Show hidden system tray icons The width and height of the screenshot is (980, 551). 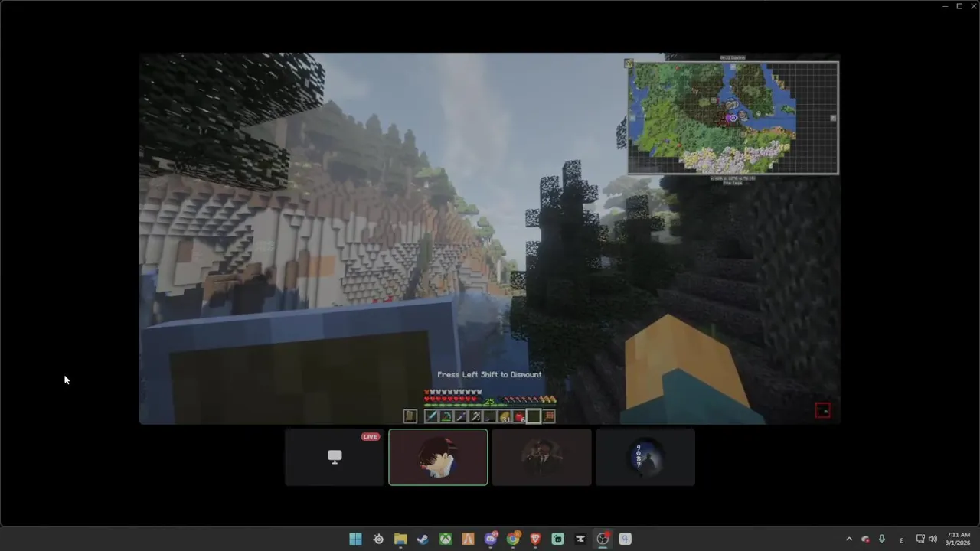(848, 539)
